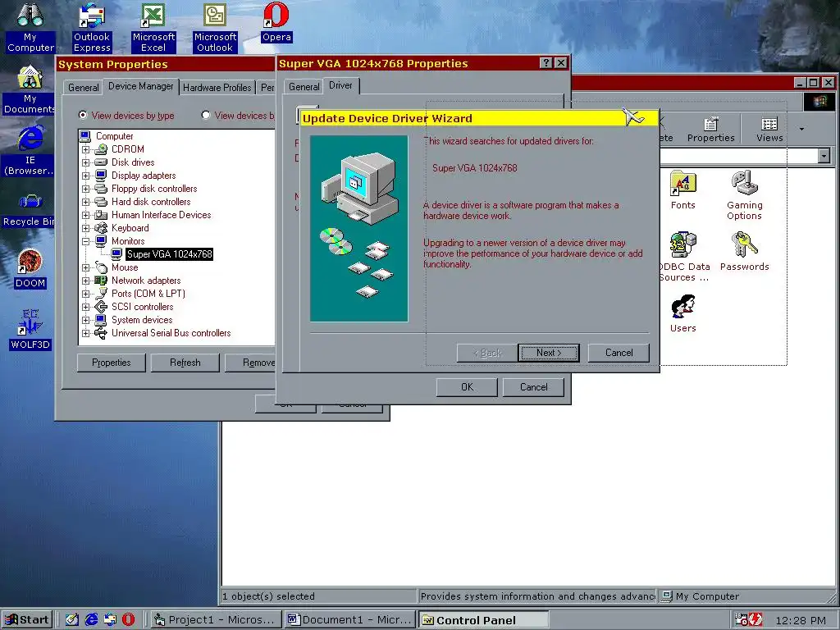Image resolution: width=840 pixels, height=630 pixels.
Task: Click Cancel in Super VGA Properties dialog
Action: (x=533, y=387)
